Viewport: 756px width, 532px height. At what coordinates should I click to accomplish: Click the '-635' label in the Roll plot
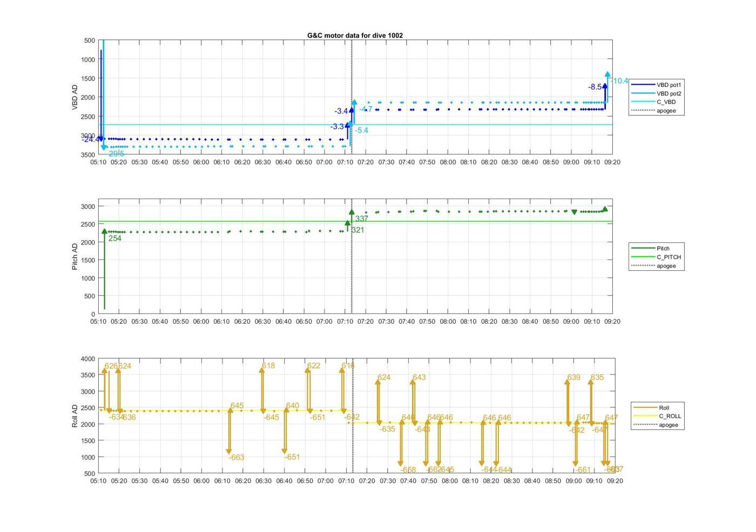387,429
